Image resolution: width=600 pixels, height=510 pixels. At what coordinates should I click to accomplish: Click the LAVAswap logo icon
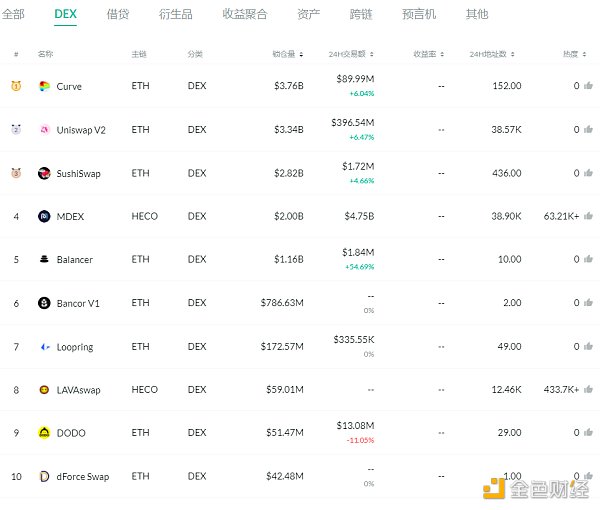44,390
